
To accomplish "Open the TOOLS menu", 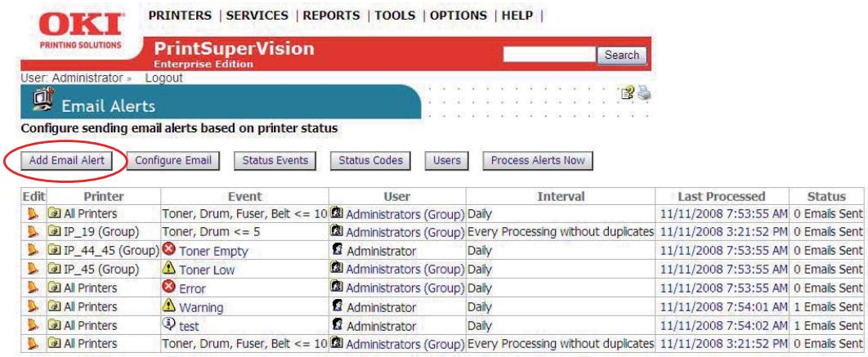I will pyautogui.click(x=396, y=16).
